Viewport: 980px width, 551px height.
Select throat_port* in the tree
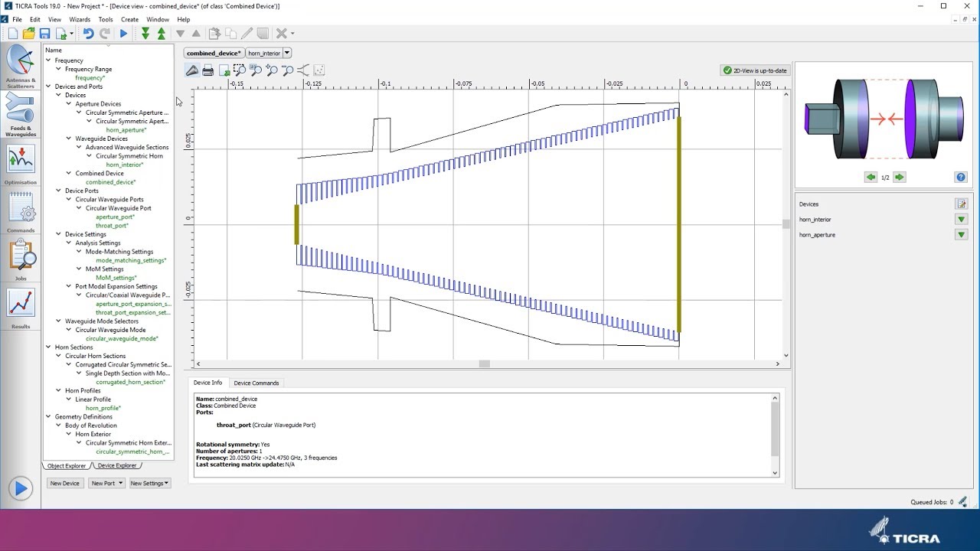click(x=112, y=226)
